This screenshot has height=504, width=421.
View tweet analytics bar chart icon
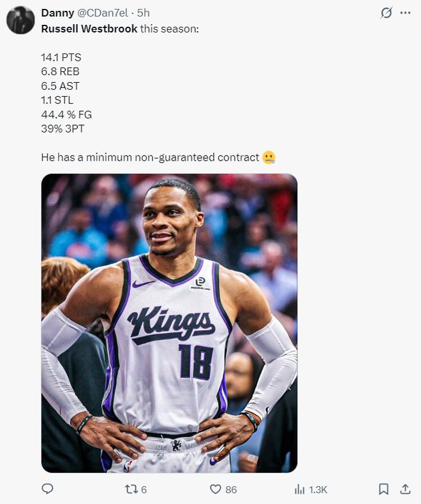point(299,489)
